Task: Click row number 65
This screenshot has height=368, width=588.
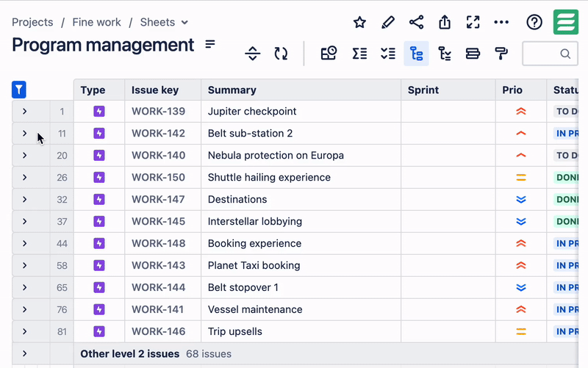Action: (x=62, y=287)
